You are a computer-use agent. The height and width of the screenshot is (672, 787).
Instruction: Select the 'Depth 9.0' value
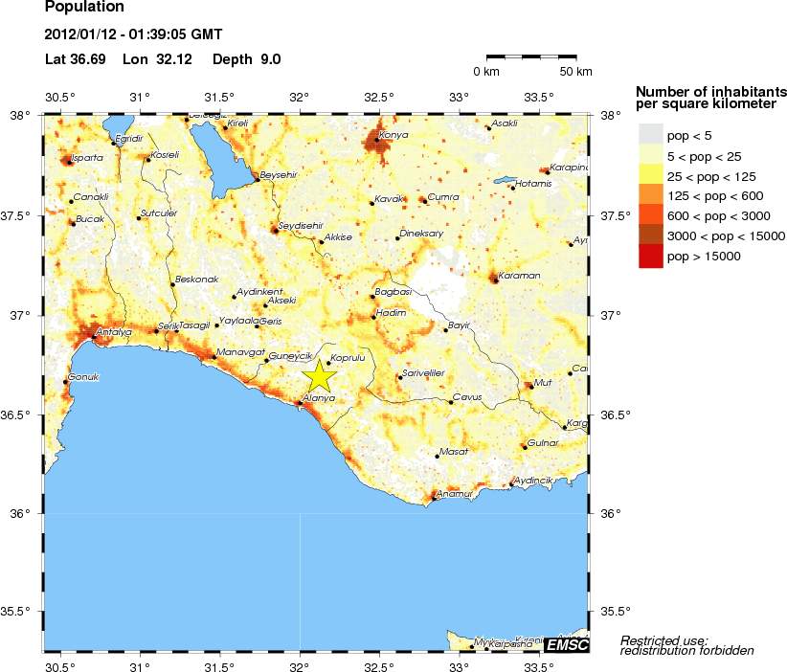pyautogui.click(x=246, y=59)
